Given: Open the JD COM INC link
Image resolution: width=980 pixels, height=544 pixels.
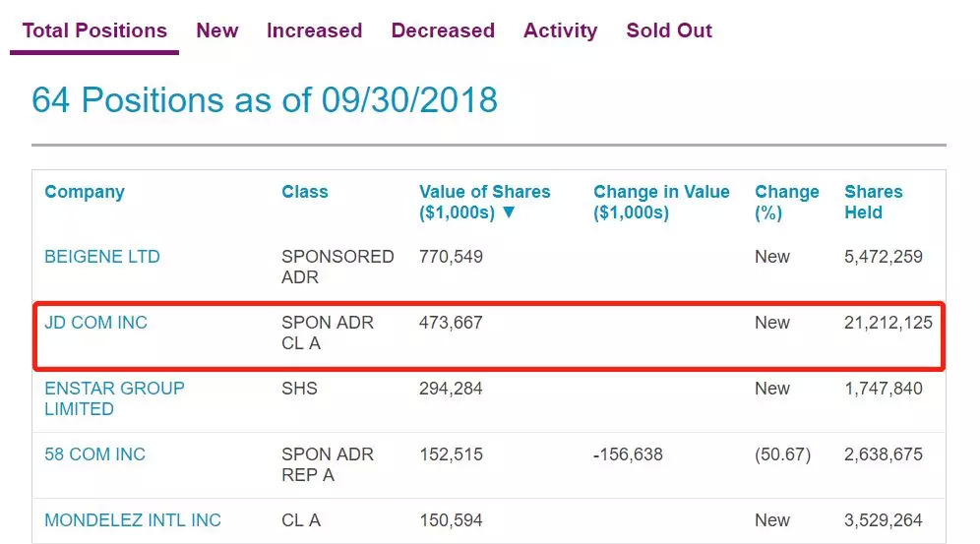Looking at the screenshot, I should [x=95, y=323].
